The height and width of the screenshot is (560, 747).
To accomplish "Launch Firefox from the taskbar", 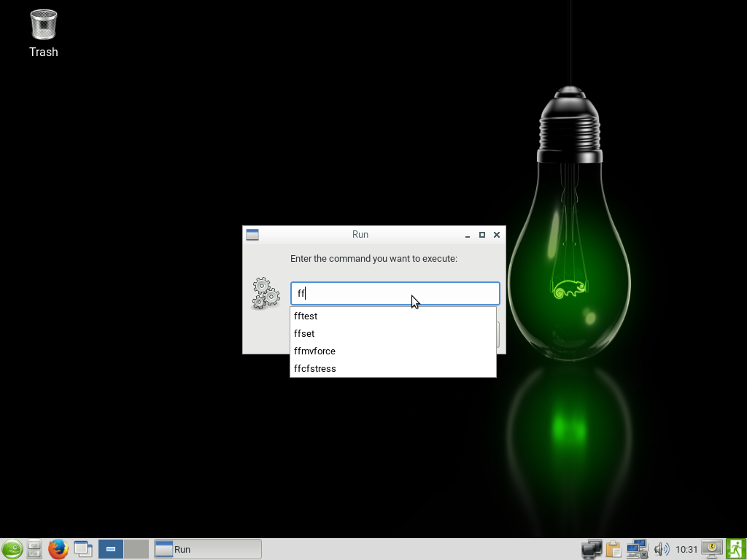I will point(58,549).
